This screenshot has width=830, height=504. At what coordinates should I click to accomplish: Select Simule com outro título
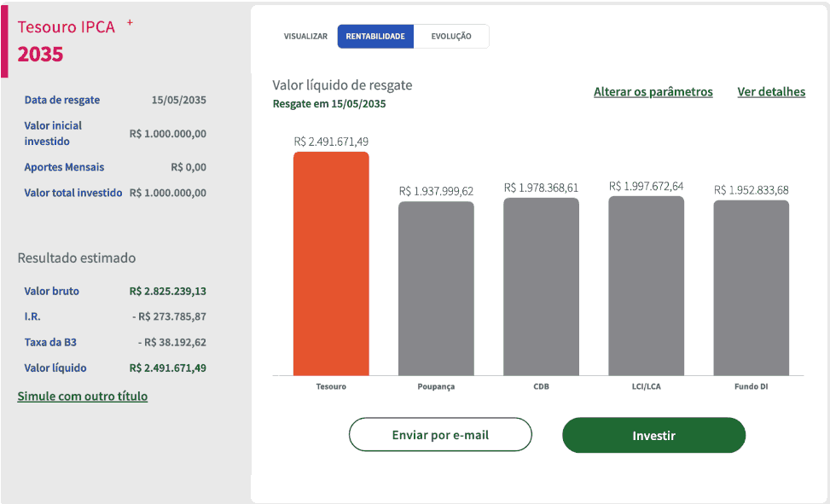click(x=83, y=397)
